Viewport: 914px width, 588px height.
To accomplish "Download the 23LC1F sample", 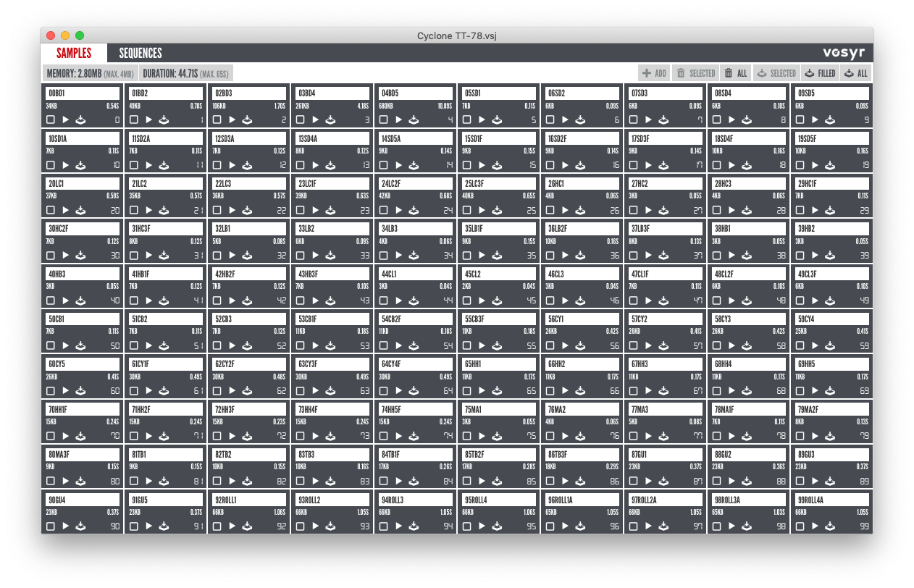I will tap(330, 210).
